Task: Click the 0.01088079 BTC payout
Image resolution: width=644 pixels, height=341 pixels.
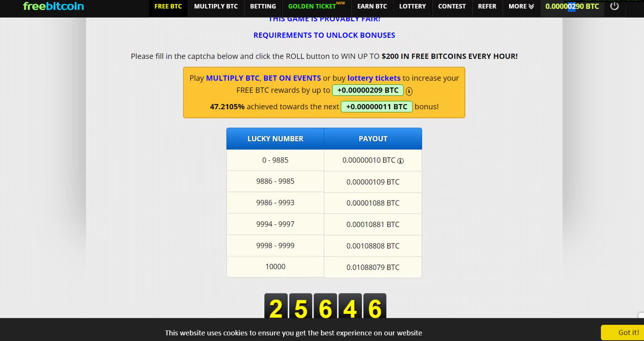Action: pyautogui.click(x=373, y=267)
